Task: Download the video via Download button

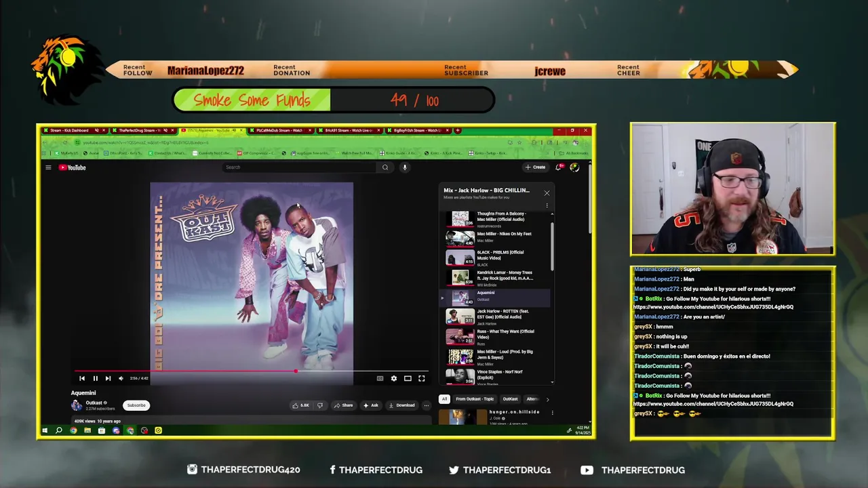Action: (401, 405)
